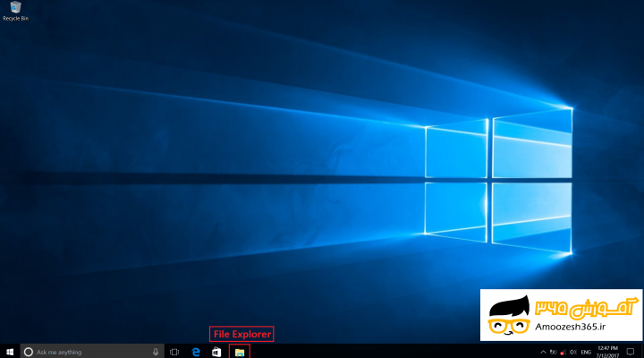Open the volume speaker tray icon
644x358 pixels.
[573, 352]
